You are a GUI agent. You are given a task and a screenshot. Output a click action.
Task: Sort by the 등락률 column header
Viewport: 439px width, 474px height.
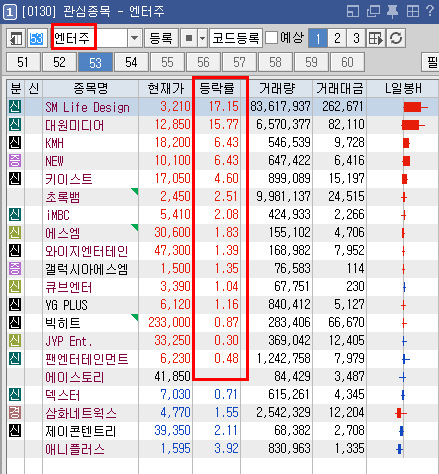[x=217, y=89]
